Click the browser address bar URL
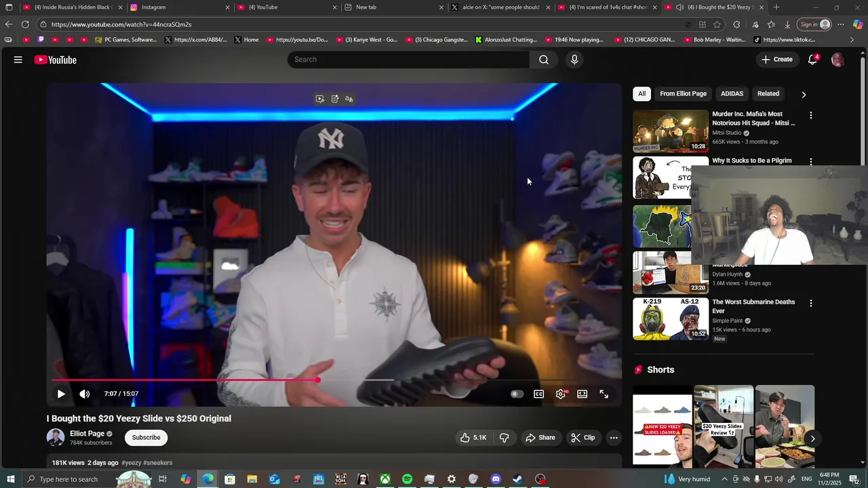868x488 pixels. pos(121,24)
